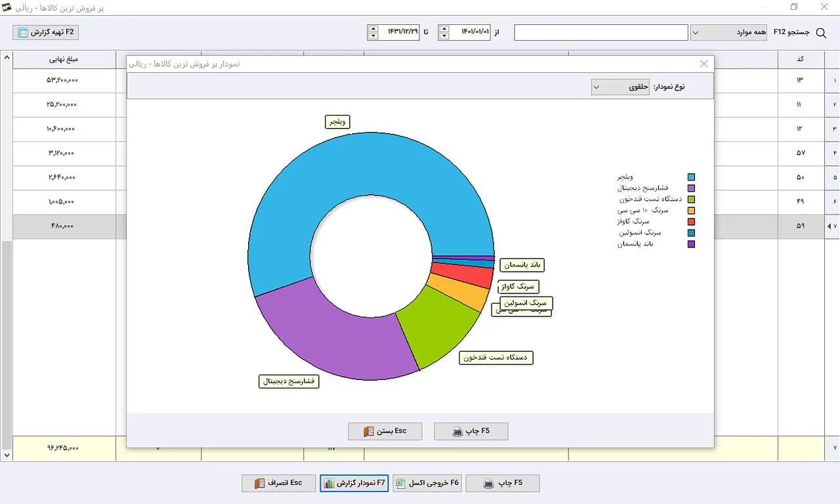Click the سرنگ گاواژ callout label on the chart
Viewport: 840px width, 504px height.
[518, 287]
